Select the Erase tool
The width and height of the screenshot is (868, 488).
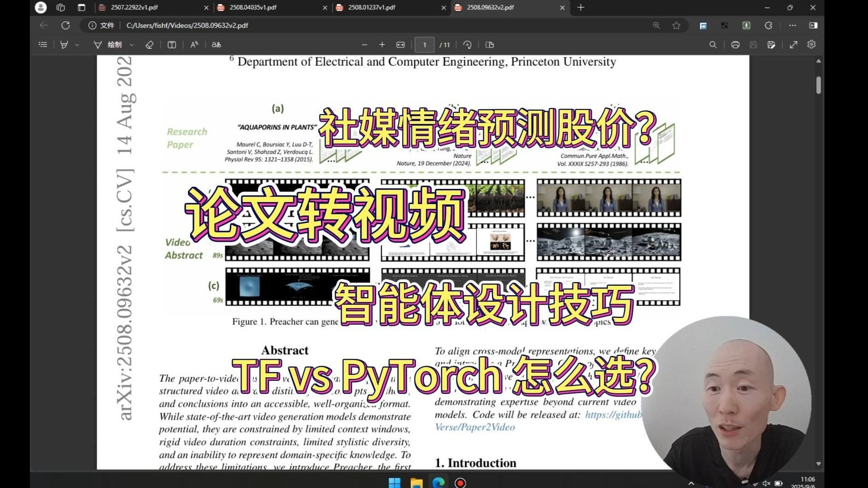click(x=149, y=45)
